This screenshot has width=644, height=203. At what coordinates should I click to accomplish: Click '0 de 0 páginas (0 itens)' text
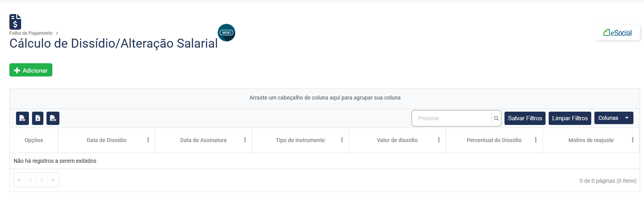click(x=608, y=181)
